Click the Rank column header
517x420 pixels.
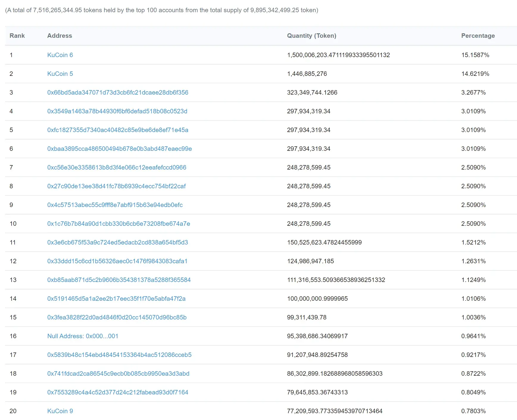coord(17,36)
